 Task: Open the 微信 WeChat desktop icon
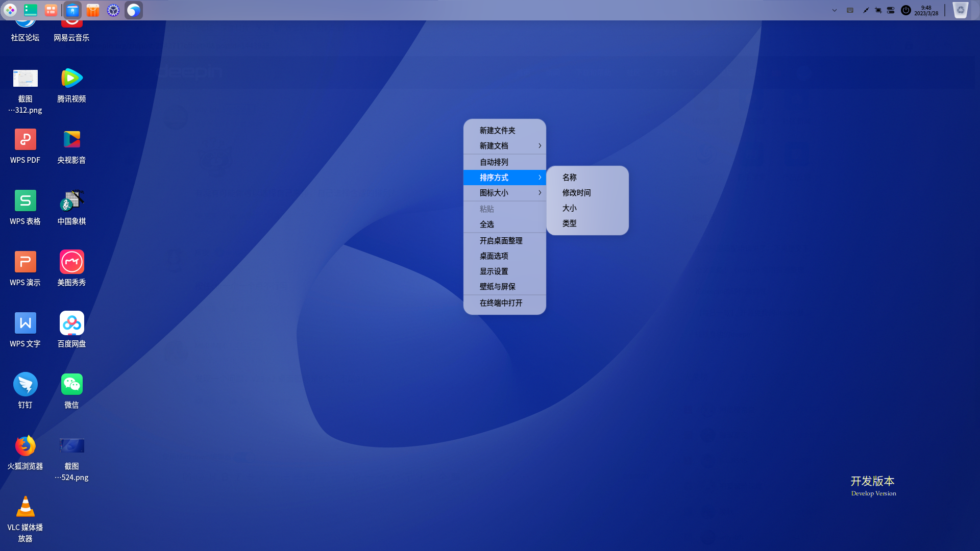71,384
